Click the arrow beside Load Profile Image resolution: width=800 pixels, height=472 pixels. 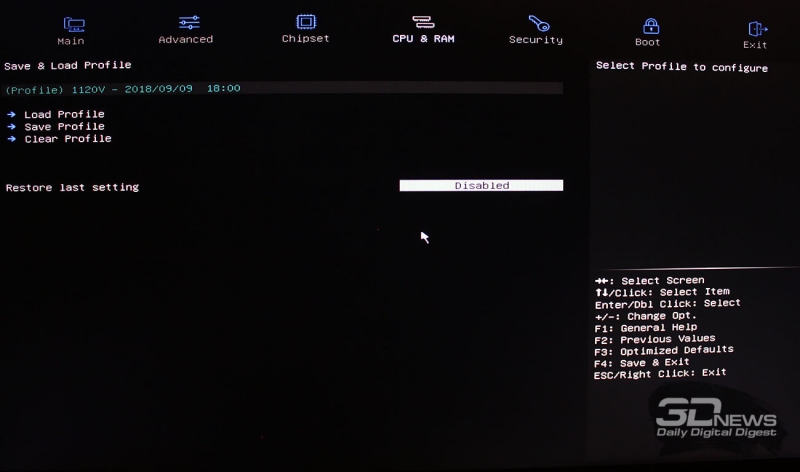click(x=11, y=115)
